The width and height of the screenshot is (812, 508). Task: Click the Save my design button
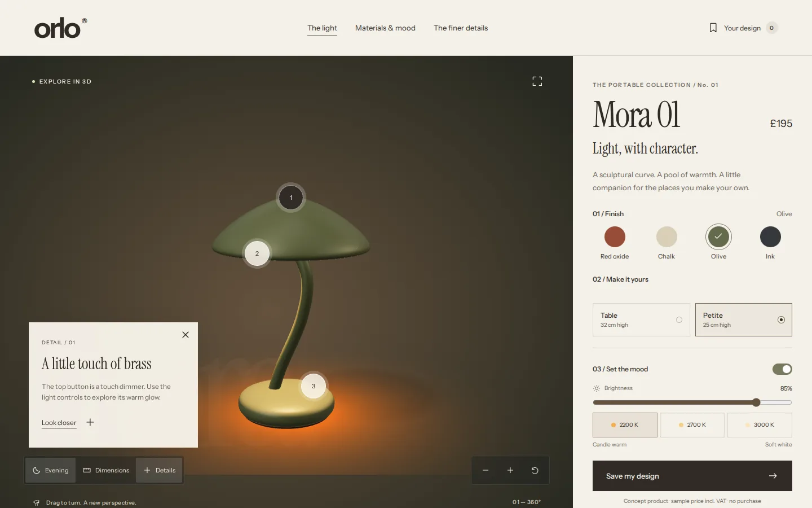[692, 476]
